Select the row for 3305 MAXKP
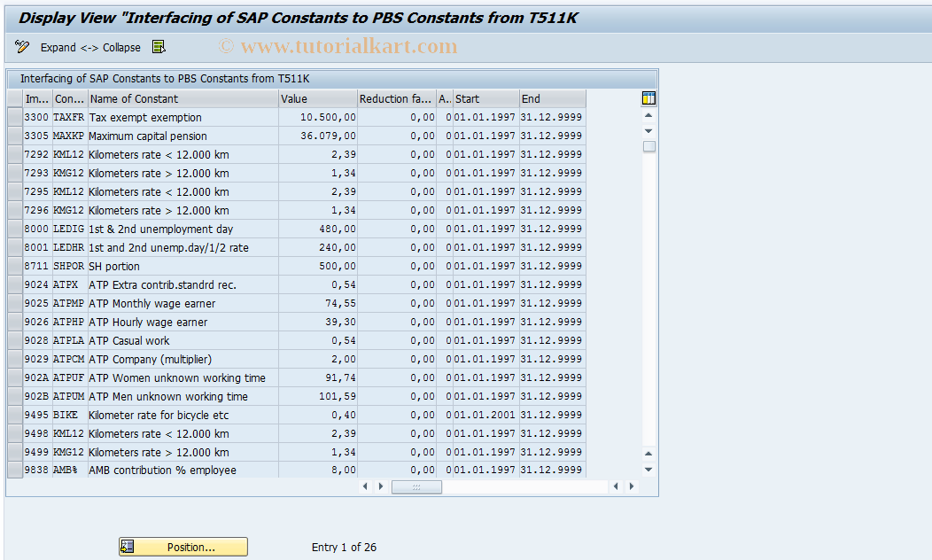The height and width of the screenshot is (560, 932). click(x=15, y=136)
